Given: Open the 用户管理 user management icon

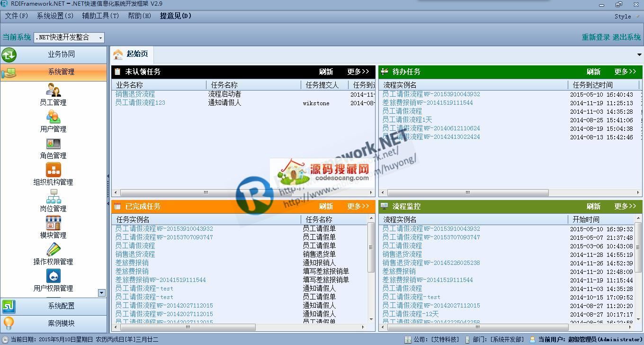Looking at the screenshot, I should click(53, 117).
